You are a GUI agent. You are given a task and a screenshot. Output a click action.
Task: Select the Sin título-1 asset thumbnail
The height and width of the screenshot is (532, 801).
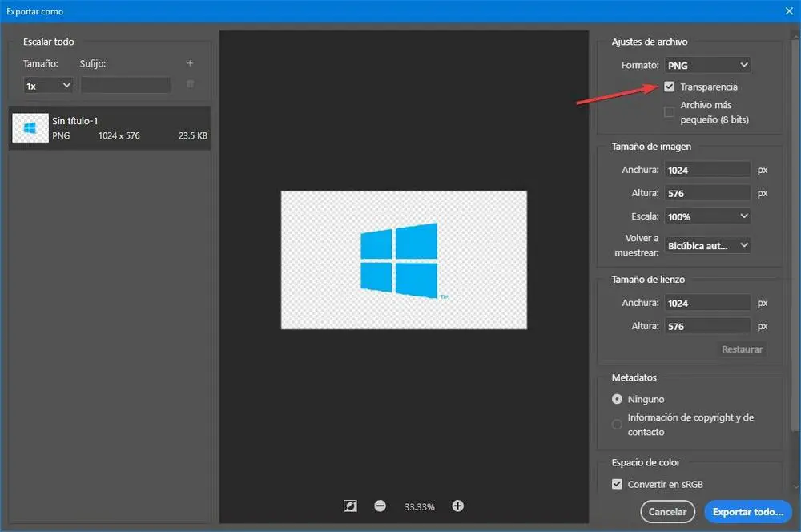coord(30,127)
